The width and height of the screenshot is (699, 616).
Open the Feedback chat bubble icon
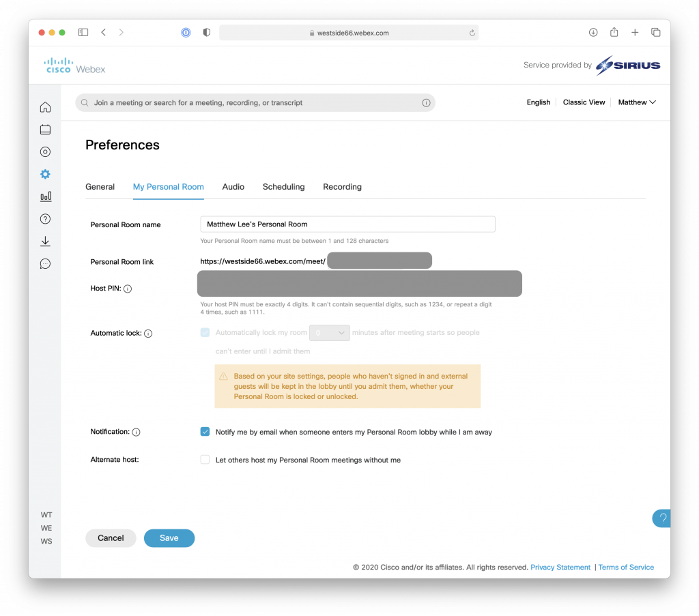tap(45, 264)
